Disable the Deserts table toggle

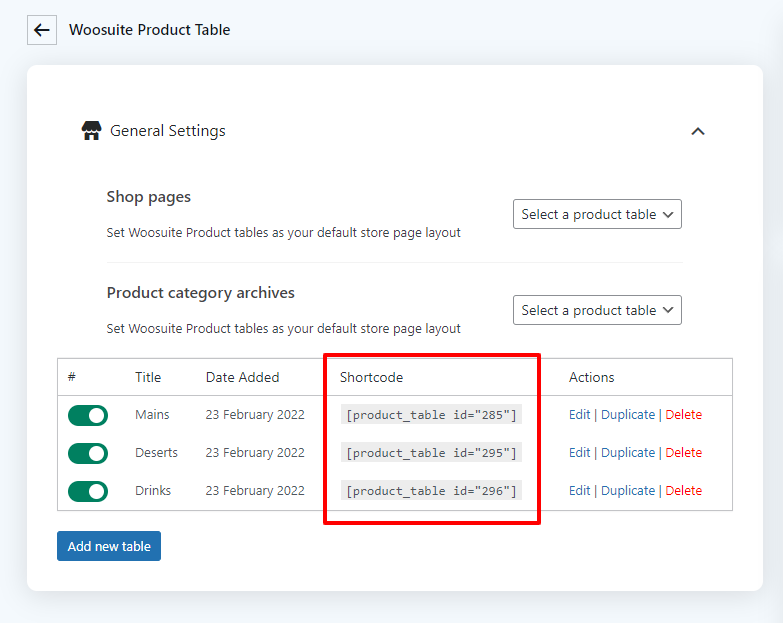tap(88, 453)
